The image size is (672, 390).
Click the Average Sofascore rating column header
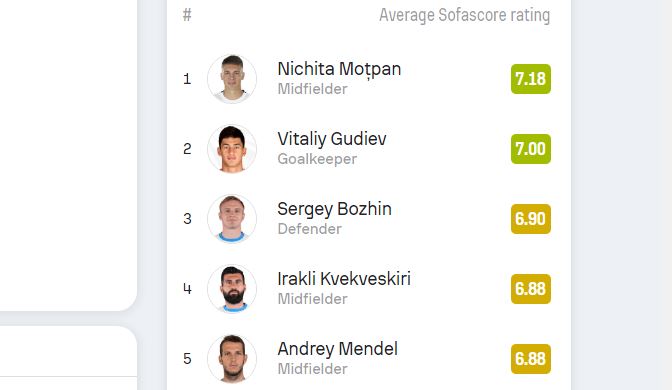click(x=464, y=15)
